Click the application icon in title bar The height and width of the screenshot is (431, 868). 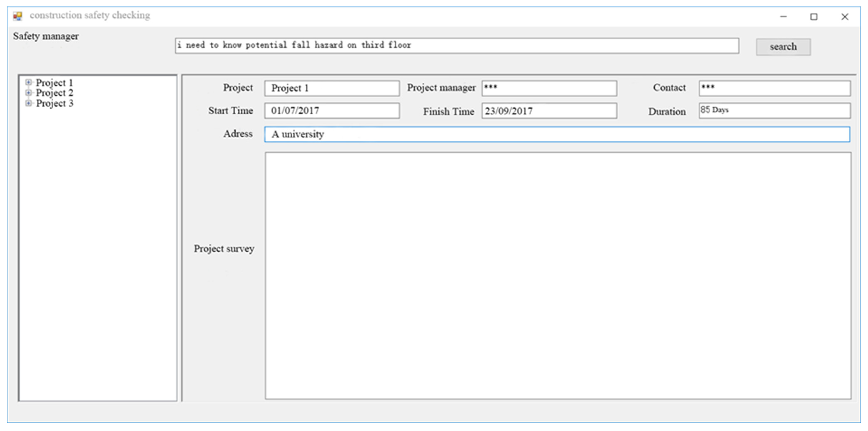17,16
